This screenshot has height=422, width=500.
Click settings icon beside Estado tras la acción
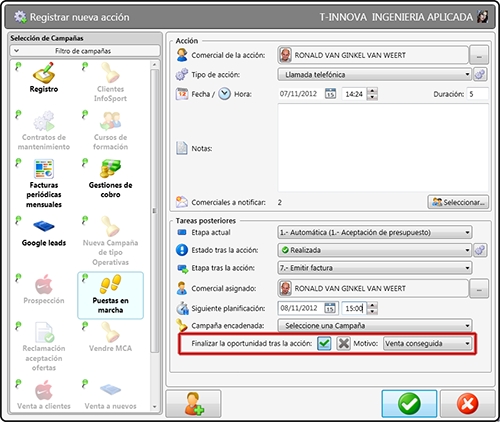point(480,250)
